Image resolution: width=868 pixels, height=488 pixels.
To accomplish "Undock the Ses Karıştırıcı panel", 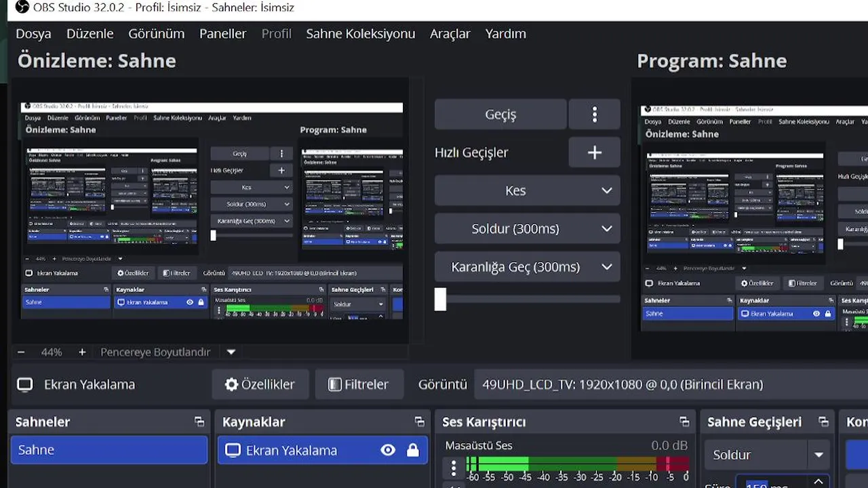I will [684, 422].
